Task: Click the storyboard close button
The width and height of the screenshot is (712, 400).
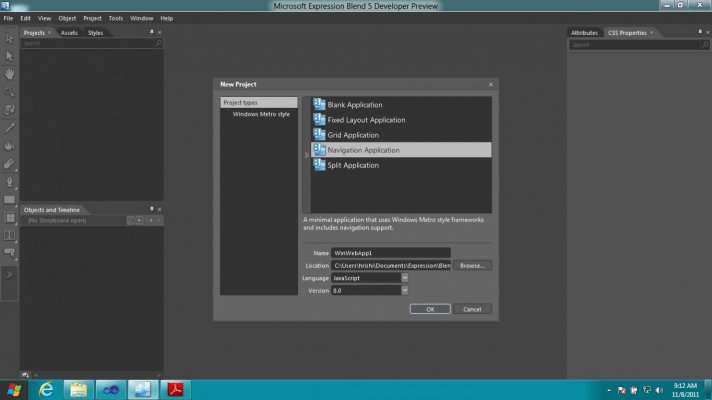Action: (139, 220)
